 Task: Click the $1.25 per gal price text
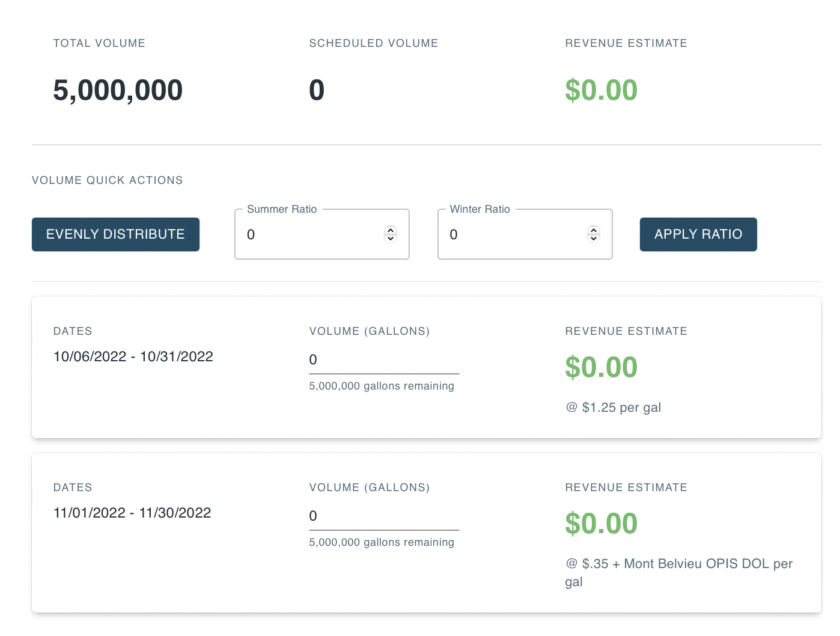[613, 408]
